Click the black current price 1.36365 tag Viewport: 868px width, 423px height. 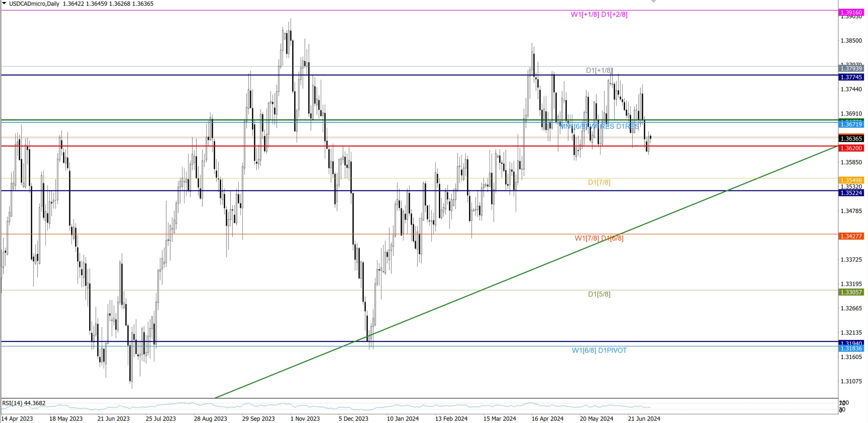[x=851, y=139]
